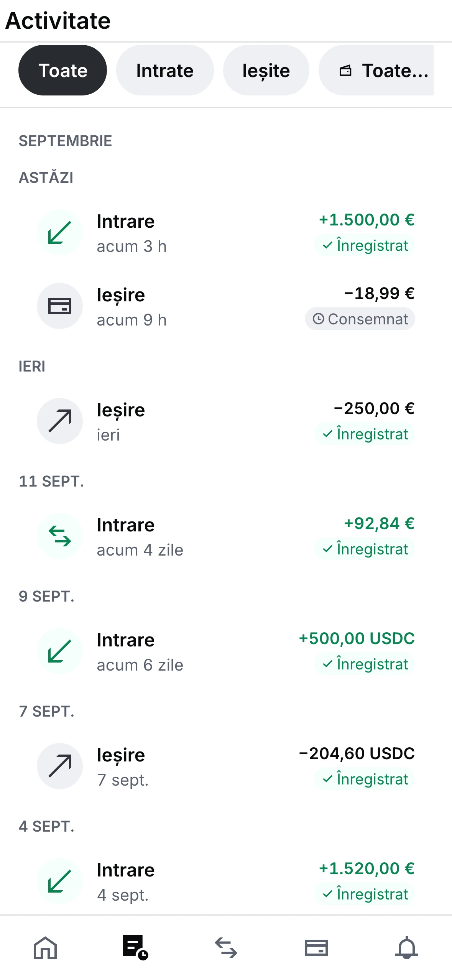The image size is (452, 980).
Task: Select the Intrate filter chip
Action: (165, 70)
